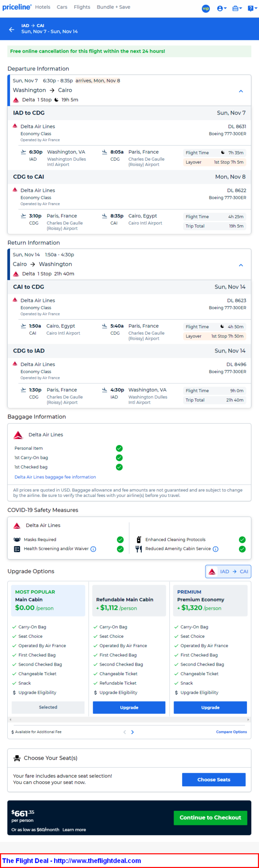Screen dimensions: 259x868
Task: Click the Masks Required green checkmark
Action: tap(120, 540)
